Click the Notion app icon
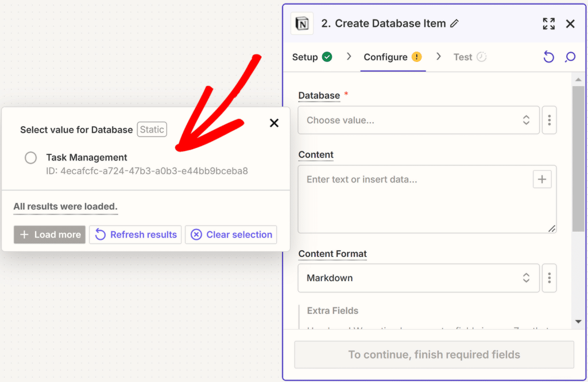The image size is (588, 382). tap(301, 24)
